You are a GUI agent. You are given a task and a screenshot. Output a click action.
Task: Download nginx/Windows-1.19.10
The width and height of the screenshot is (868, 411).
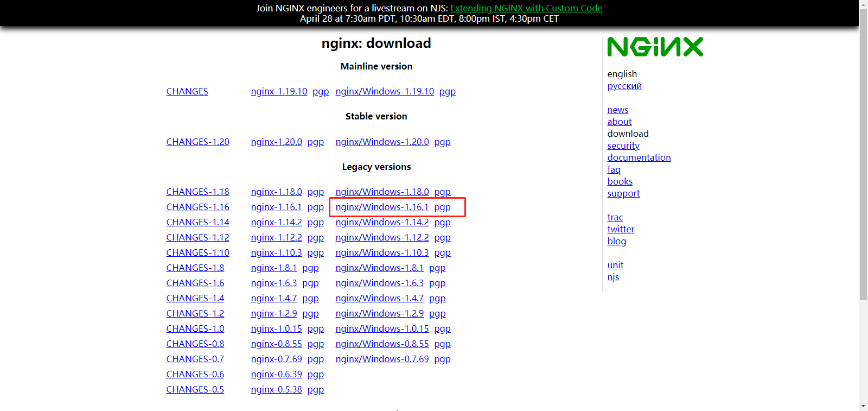(x=385, y=91)
